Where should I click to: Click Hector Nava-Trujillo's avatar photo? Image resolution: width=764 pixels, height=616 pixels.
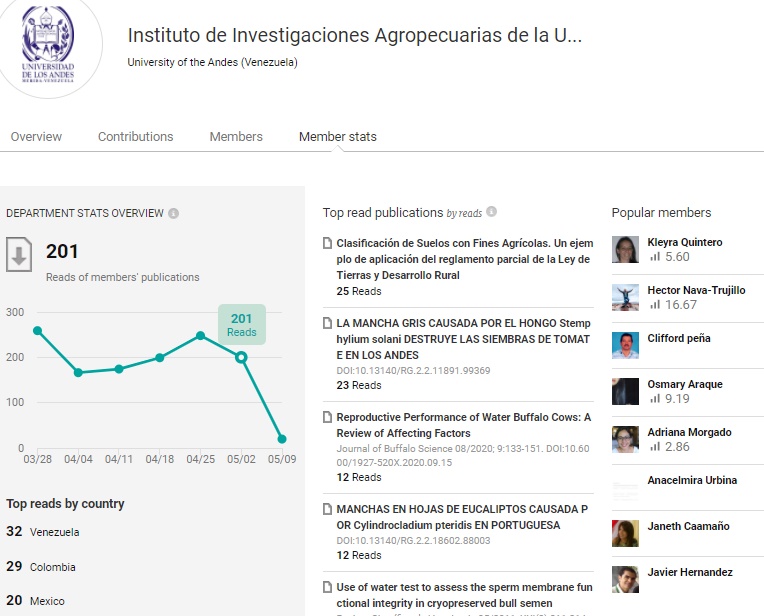click(x=625, y=297)
